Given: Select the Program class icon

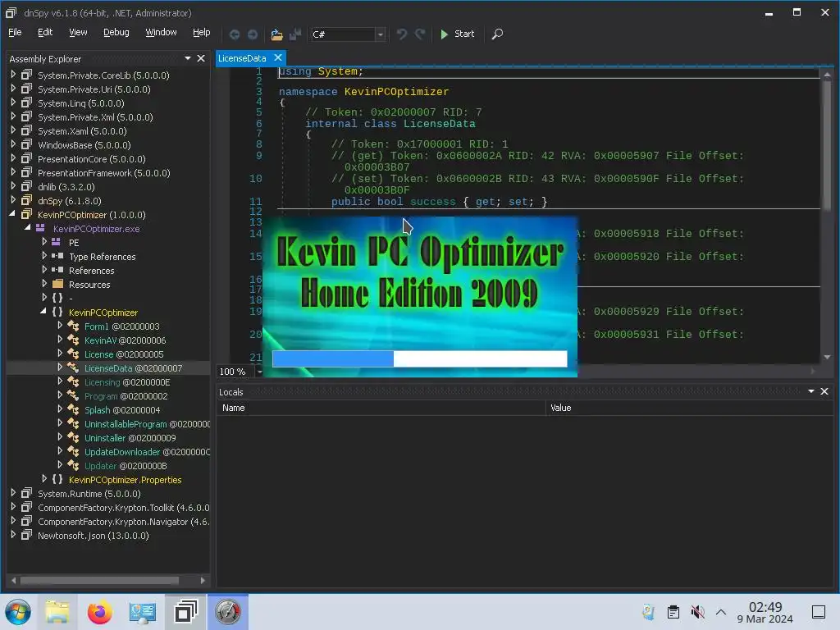Looking at the screenshot, I should (x=73, y=395).
